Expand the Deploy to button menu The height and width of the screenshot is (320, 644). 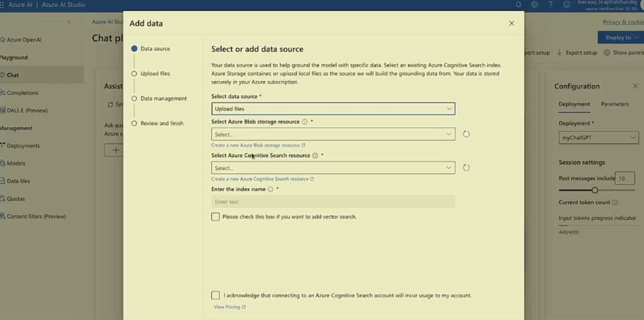(x=621, y=37)
